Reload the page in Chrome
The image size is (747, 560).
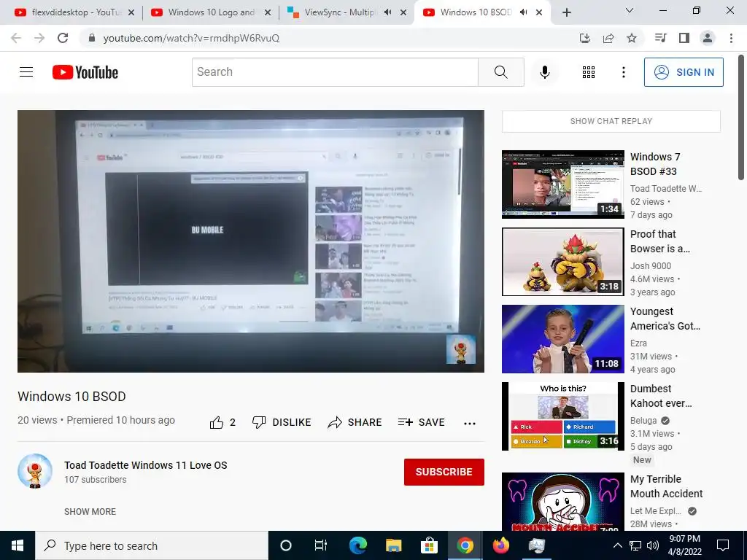point(63,38)
